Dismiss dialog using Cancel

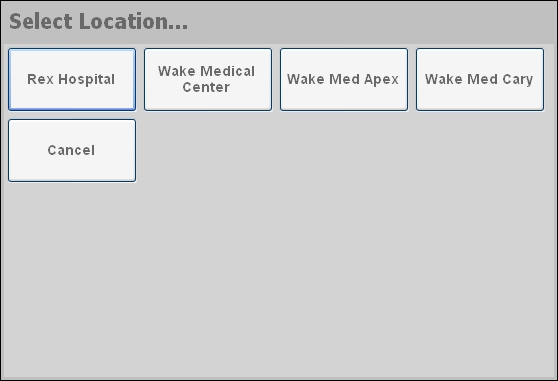pos(72,150)
